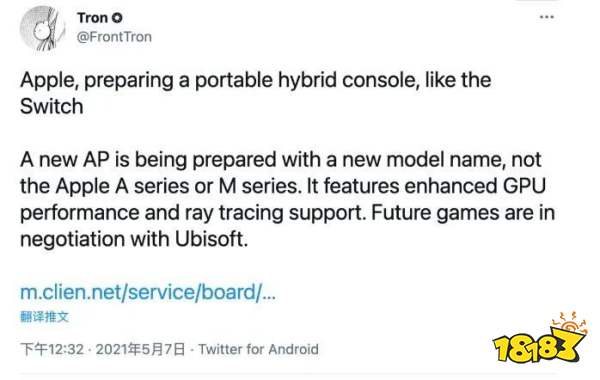Open the Tron display name
This screenshot has width=600, height=380.
92,18
